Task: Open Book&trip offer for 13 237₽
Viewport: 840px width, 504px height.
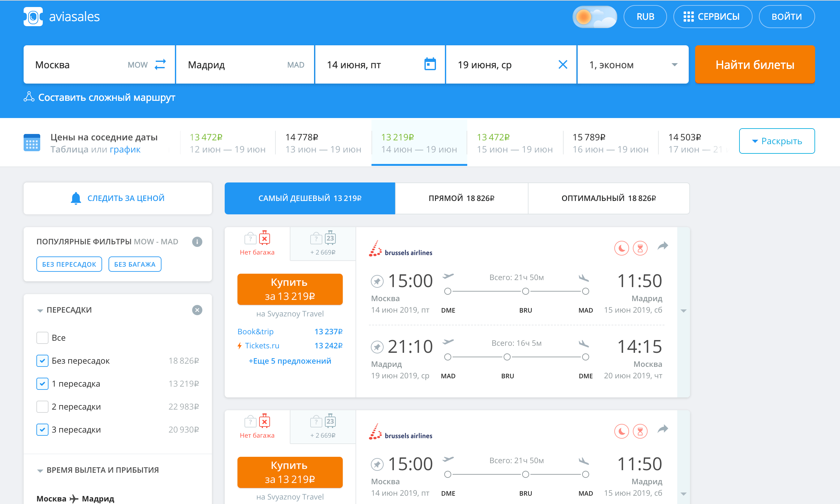Action: coord(290,331)
